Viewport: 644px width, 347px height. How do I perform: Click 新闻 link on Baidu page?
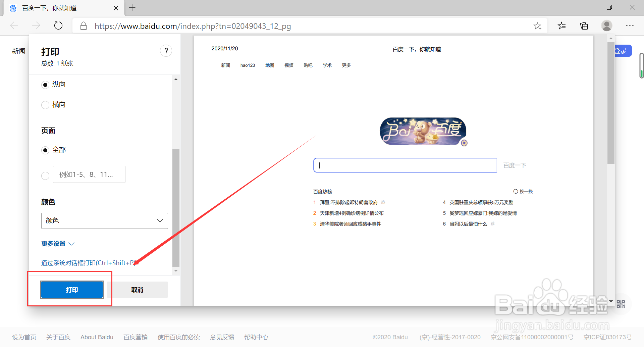coord(19,51)
